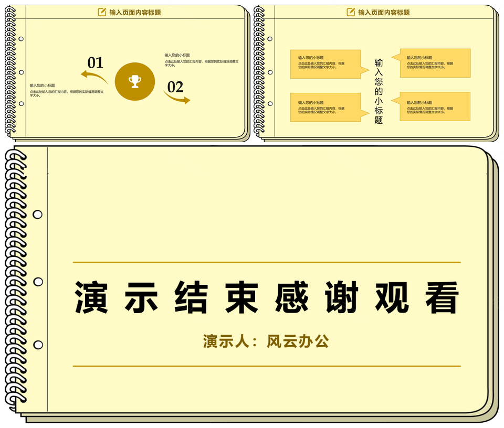
Task: Select the number 01 label
Action: (96, 63)
